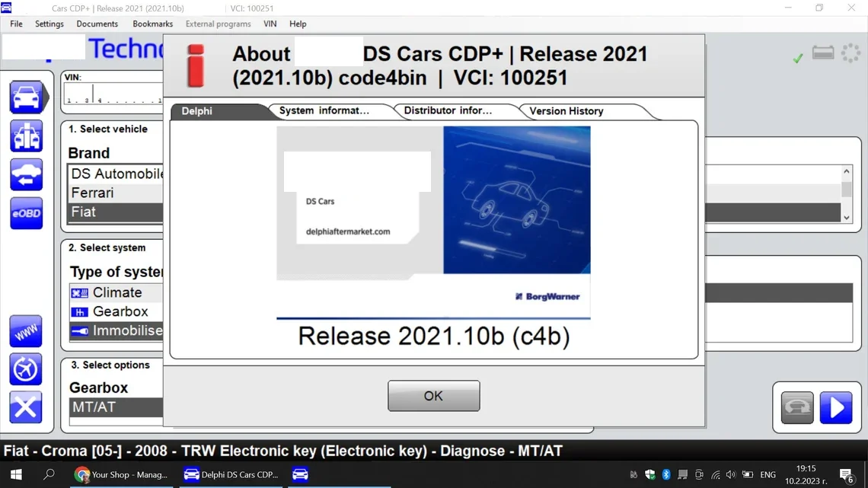This screenshot has width=868, height=488.
Task: Open the System information tab
Action: [x=324, y=110]
